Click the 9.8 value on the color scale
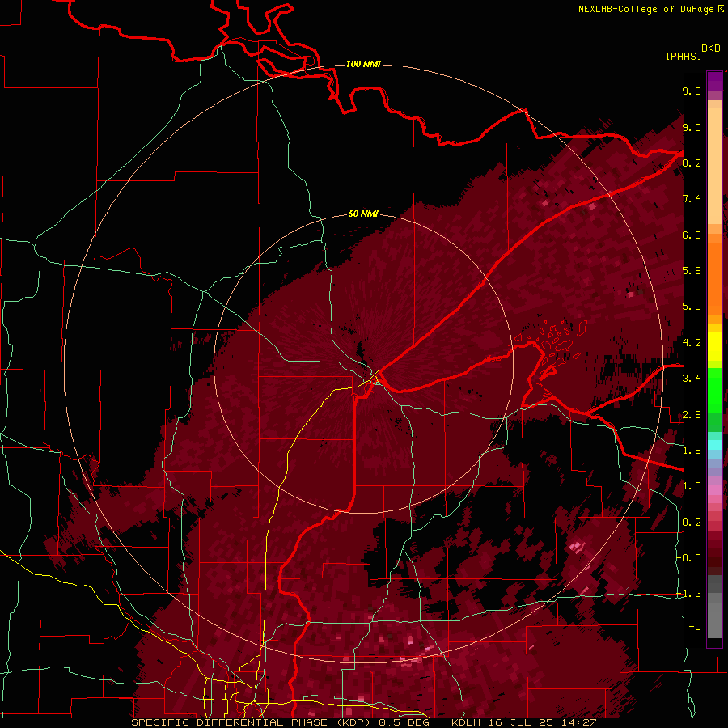The height and width of the screenshot is (728, 728). 692,91
